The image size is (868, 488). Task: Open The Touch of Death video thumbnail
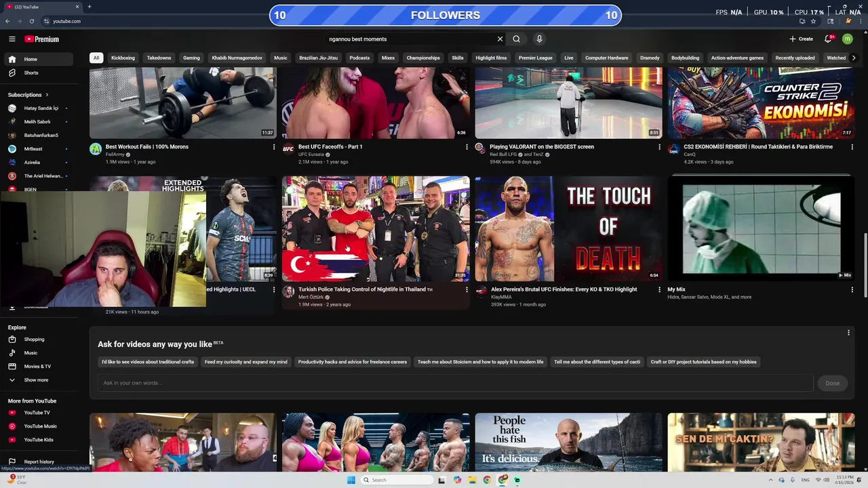568,229
